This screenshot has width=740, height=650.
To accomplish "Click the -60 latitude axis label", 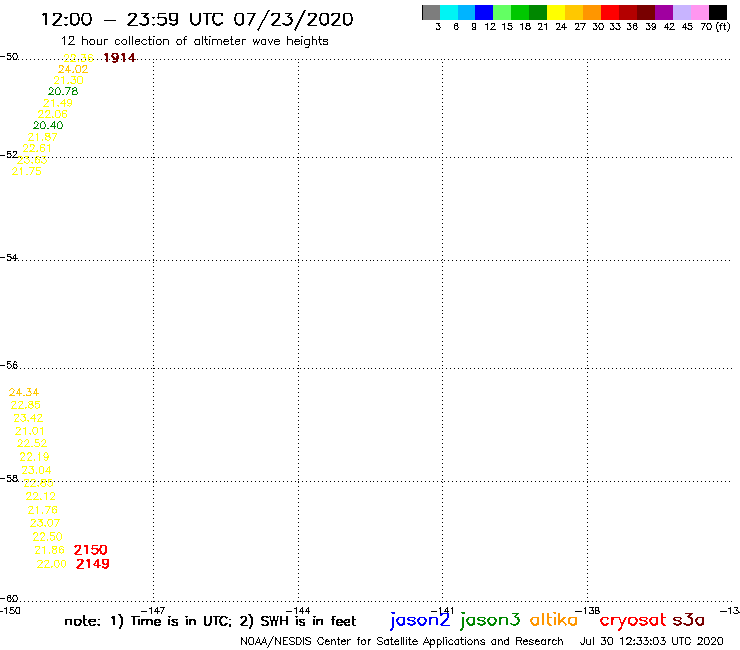I will (9, 599).
